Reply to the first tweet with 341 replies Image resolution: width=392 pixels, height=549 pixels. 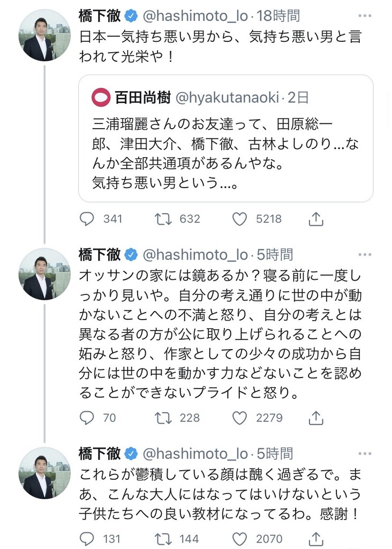pyautogui.click(x=87, y=219)
